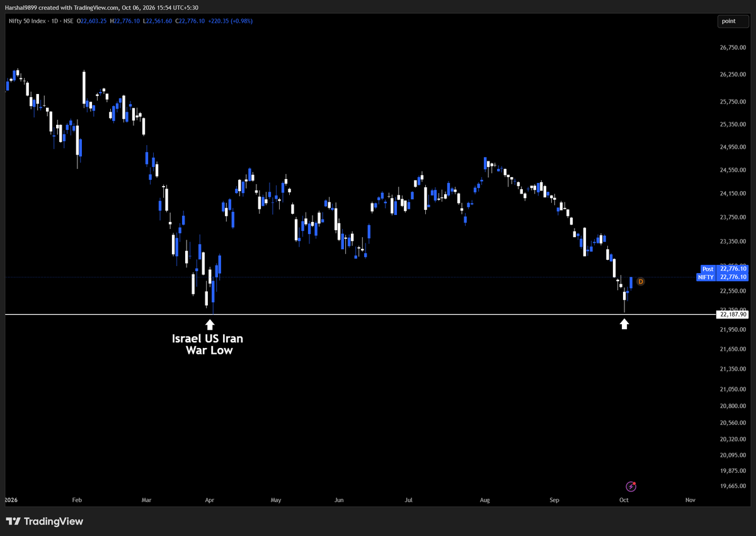Screen dimensions: 756x536
Task: Click the 20,095.00 price axis label
Action: 733,455
